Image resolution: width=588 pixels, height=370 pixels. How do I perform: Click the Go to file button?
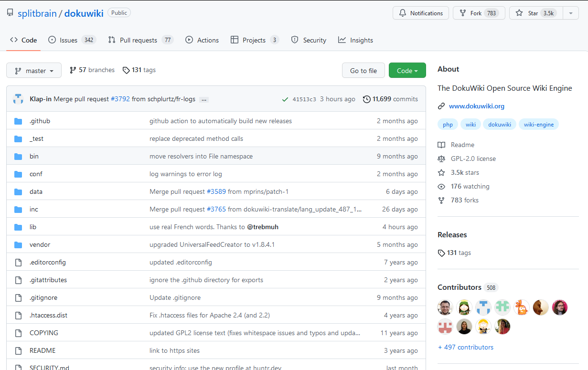point(363,71)
